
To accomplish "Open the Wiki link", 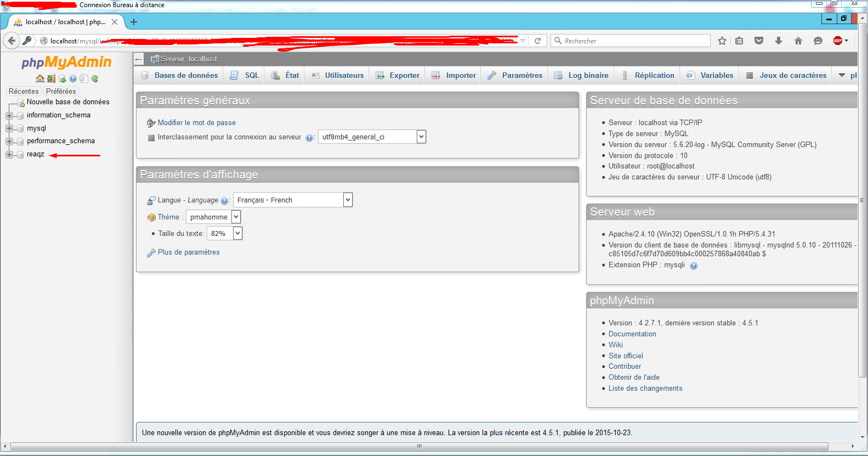I will pyautogui.click(x=616, y=345).
